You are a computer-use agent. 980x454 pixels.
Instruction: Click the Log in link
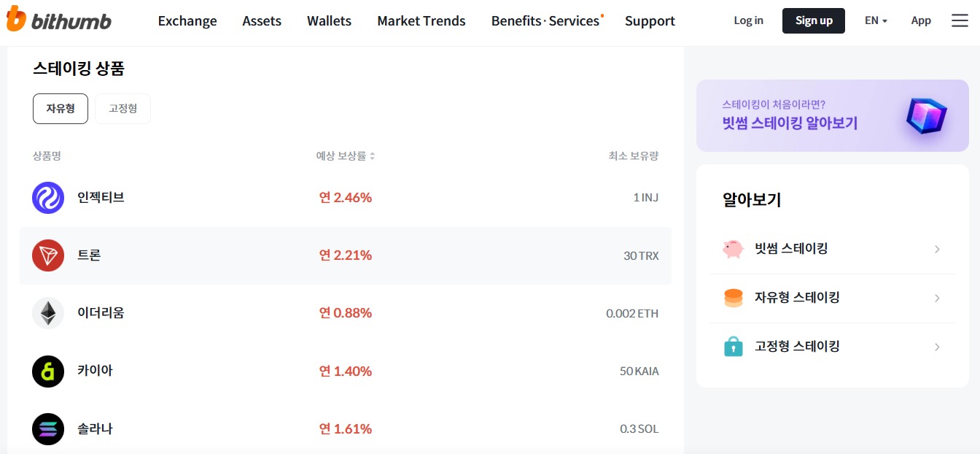click(x=748, y=20)
